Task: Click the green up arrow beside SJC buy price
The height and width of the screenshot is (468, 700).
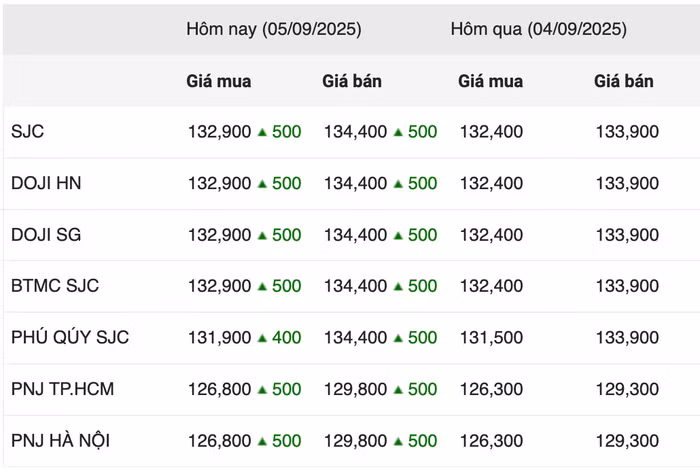Action: coord(262,132)
